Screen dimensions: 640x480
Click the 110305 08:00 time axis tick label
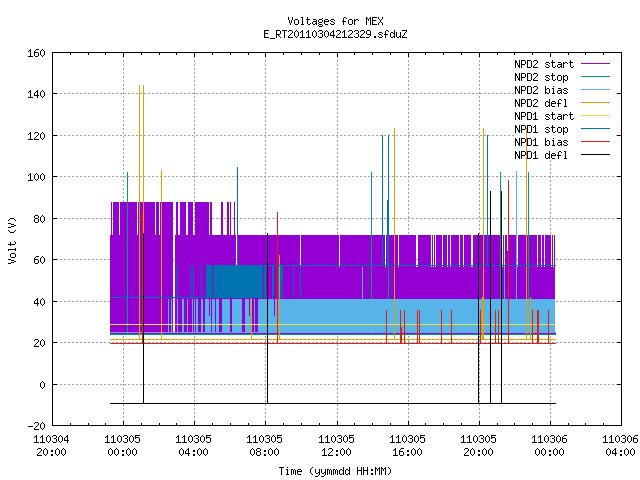[264, 446]
